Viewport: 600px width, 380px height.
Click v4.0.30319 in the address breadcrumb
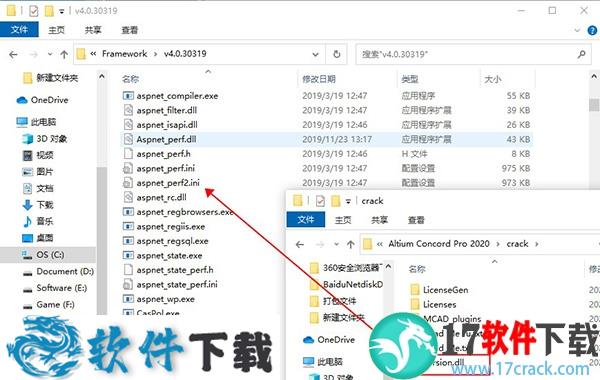click(x=185, y=54)
